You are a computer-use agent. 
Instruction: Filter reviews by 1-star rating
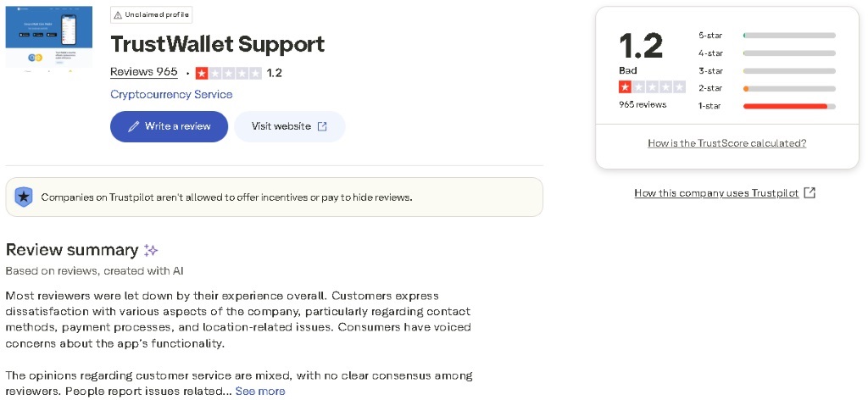click(767, 106)
